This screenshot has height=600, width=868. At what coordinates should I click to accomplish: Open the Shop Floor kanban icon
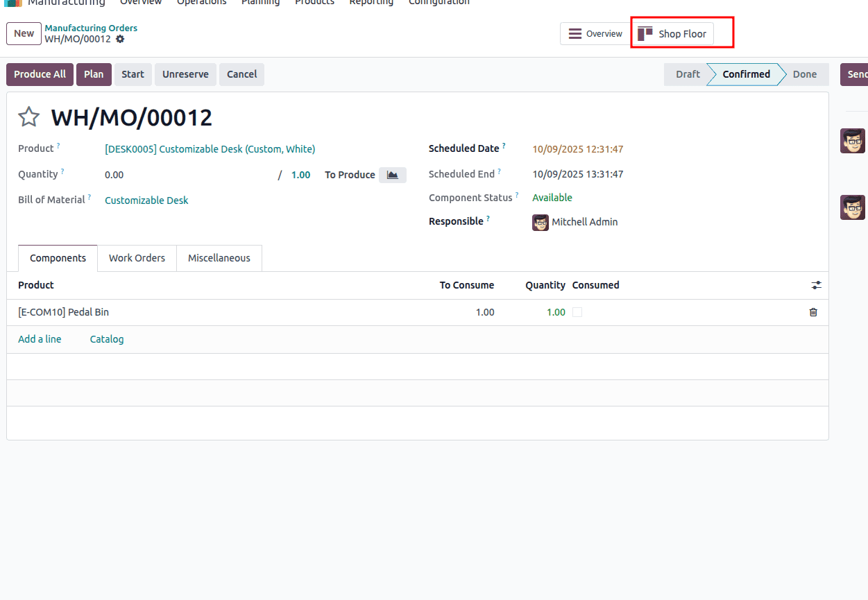(x=646, y=33)
